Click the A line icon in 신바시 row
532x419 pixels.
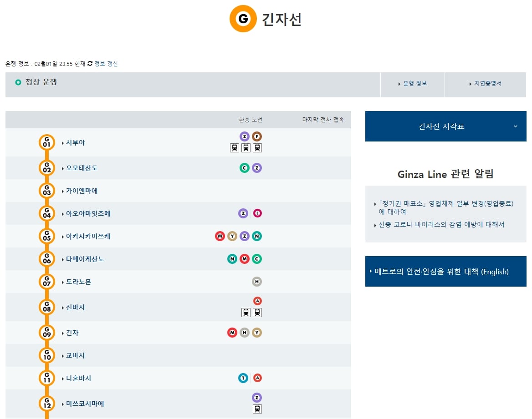click(257, 301)
